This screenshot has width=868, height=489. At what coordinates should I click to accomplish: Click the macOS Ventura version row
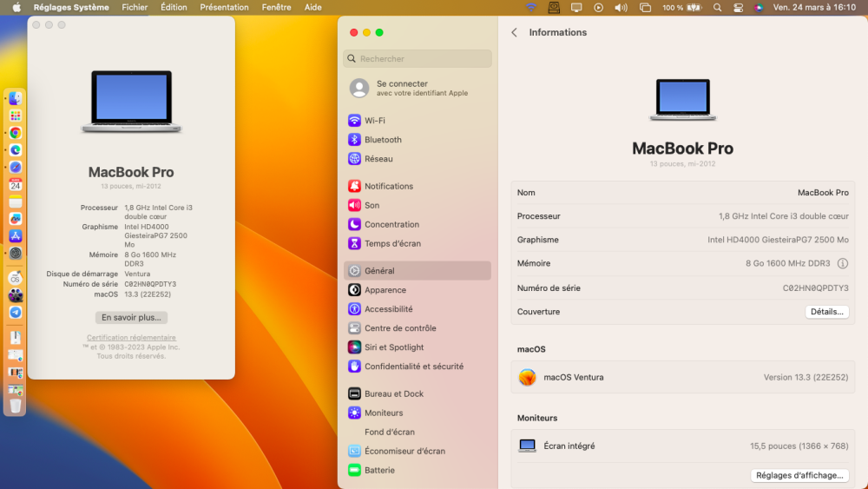point(682,377)
